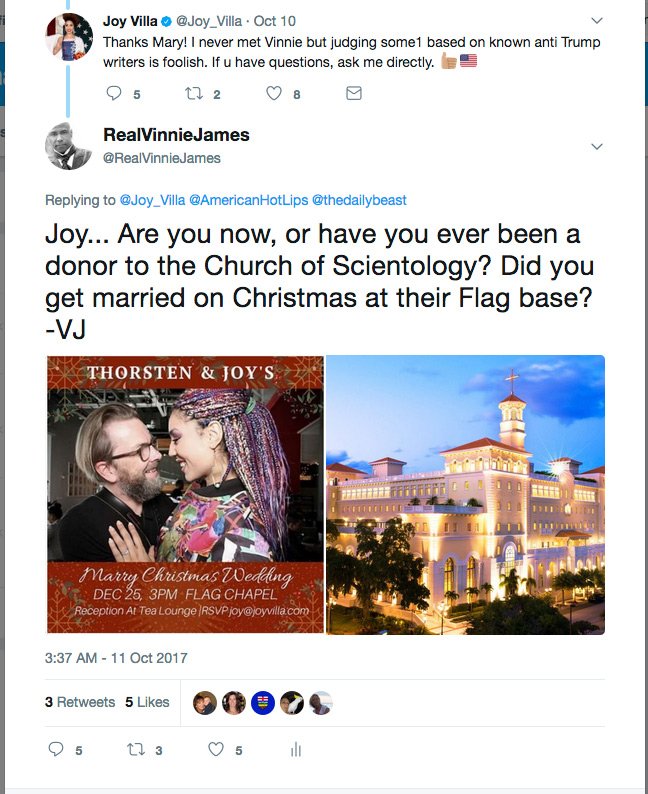Retweet Joy Villa's Oct 10 tweet

pyautogui.click(x=194, y=93)
